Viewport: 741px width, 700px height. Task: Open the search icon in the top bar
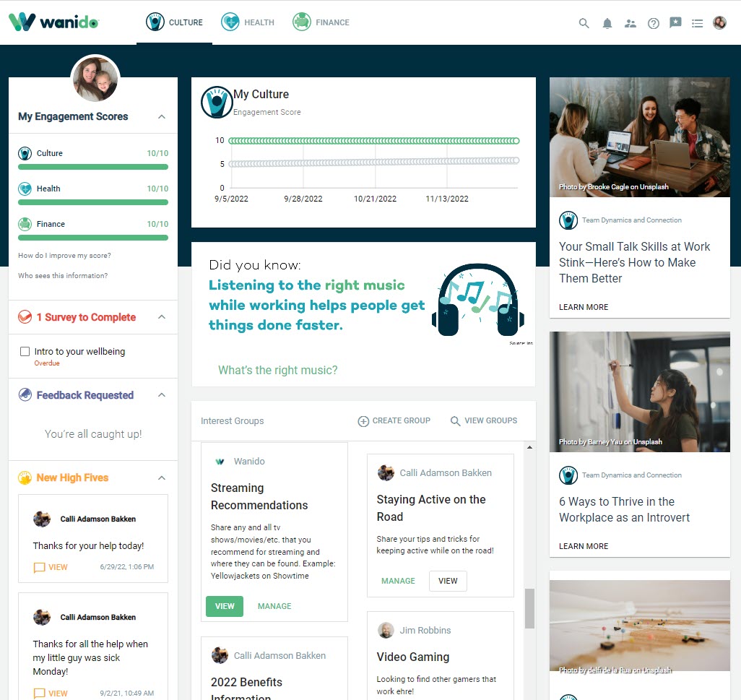(x=584, y=22)
